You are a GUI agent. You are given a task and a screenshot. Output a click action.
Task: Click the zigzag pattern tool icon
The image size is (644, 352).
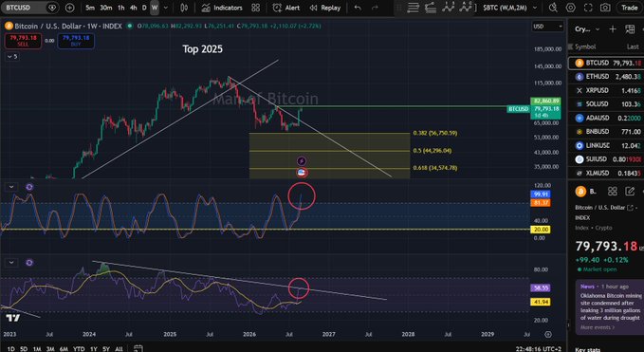(x=448, y=8)
